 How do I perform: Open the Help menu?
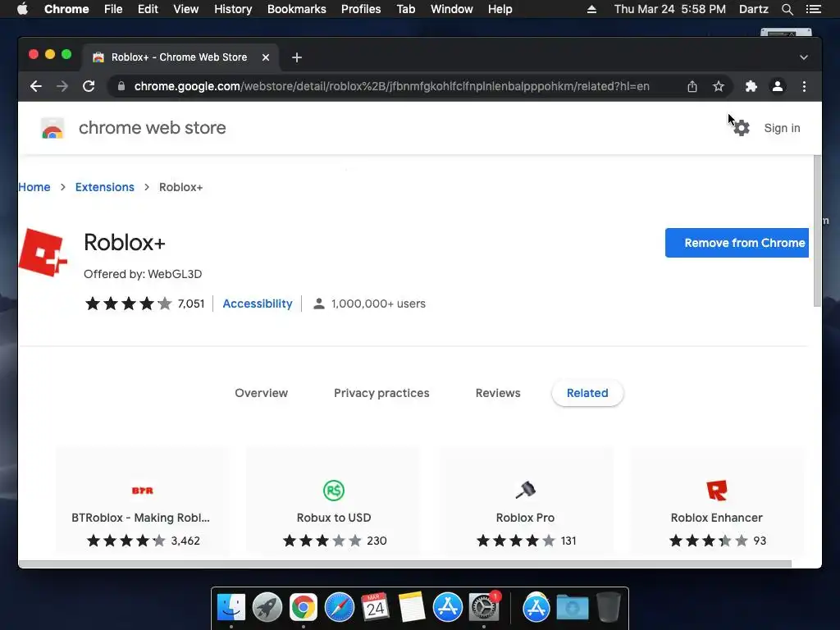[500, 9]
